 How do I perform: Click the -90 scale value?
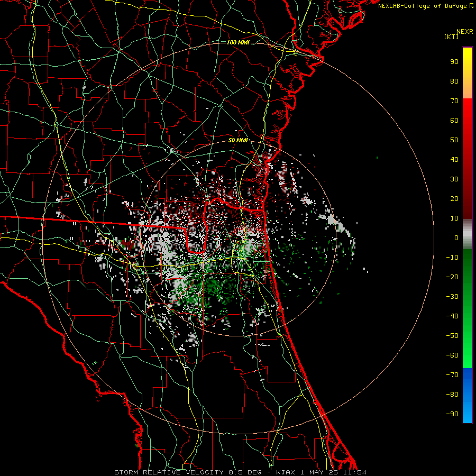pyautogui.click(x=452, y=414)
